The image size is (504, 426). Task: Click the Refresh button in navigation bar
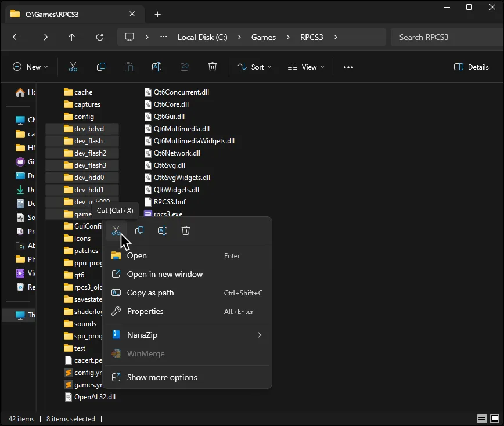click(x=100, y=37)
